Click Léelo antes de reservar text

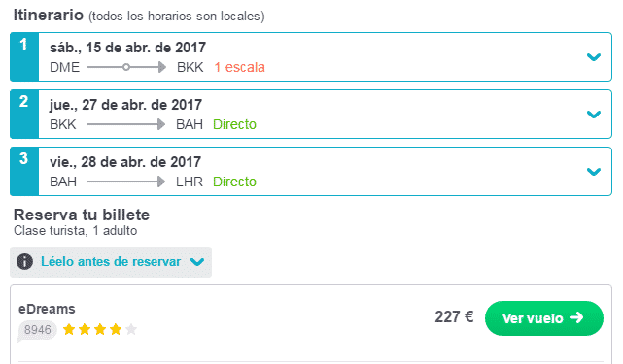111,261
